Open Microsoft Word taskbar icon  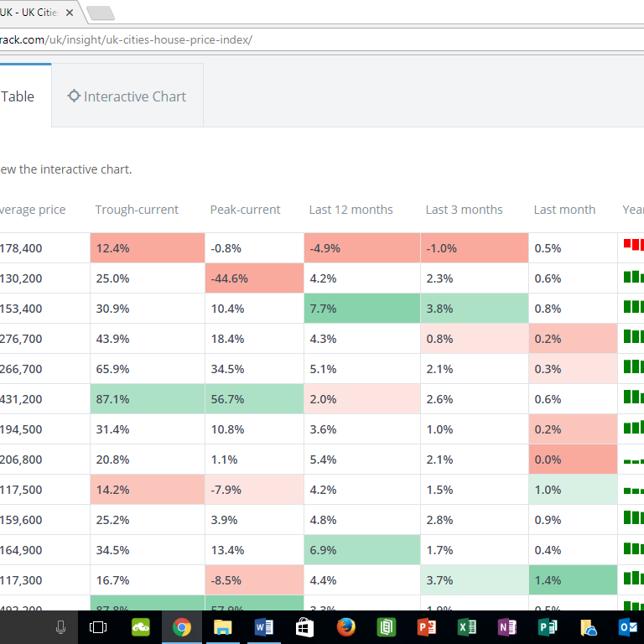pyautogui.click(x=263, y=627)
